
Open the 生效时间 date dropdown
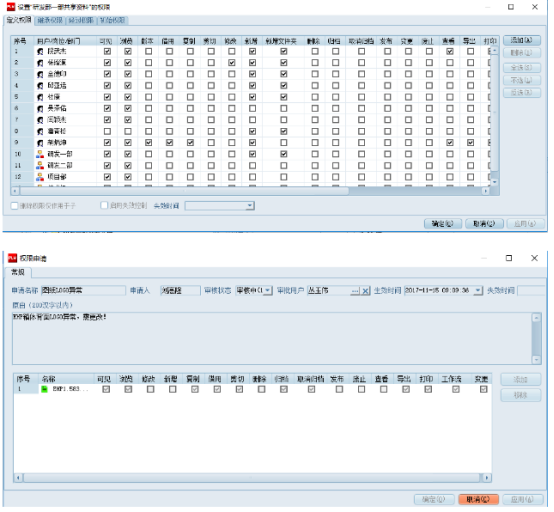point(478,291)
